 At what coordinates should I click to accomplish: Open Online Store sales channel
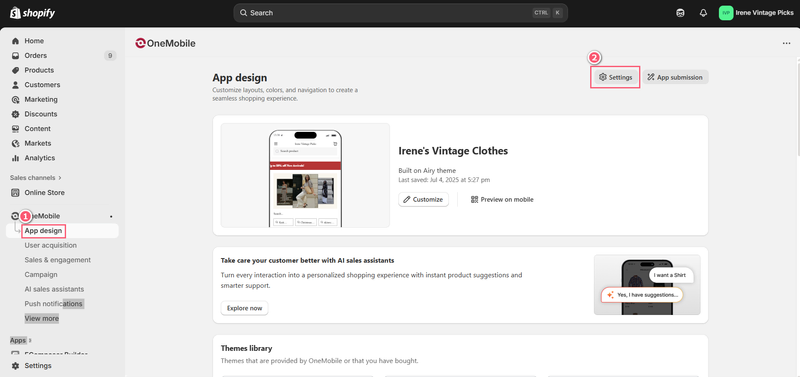(44, 193)
